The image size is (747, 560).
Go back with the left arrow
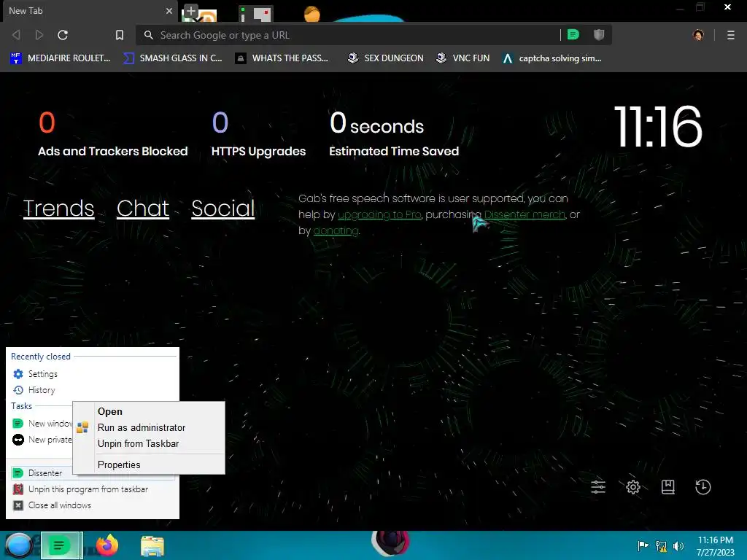16,35
